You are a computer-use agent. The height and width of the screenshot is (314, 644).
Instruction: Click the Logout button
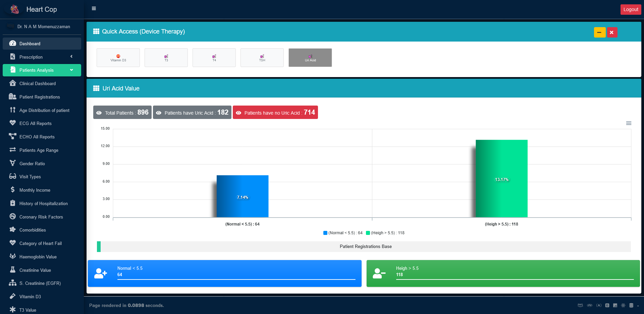(x=631, y=9)
